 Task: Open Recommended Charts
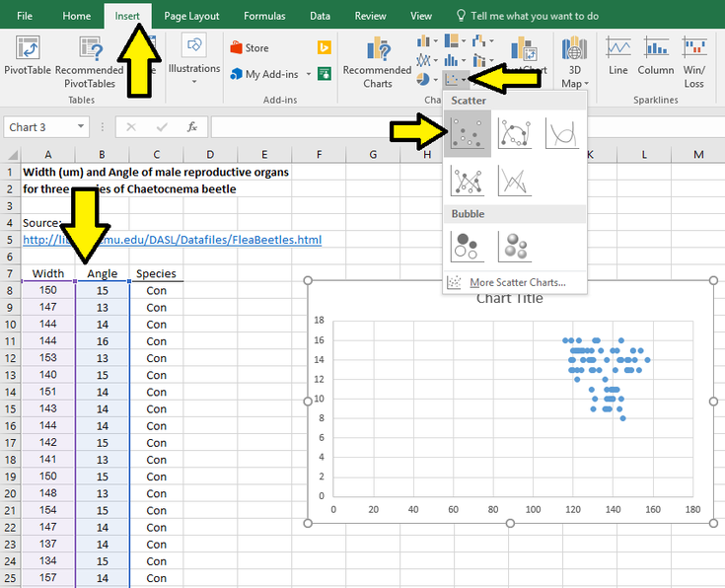[378, 62]
